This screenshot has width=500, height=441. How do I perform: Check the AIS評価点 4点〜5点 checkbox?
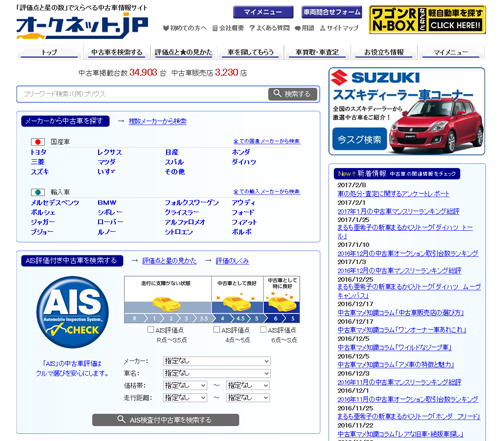(x=217, y=330)
